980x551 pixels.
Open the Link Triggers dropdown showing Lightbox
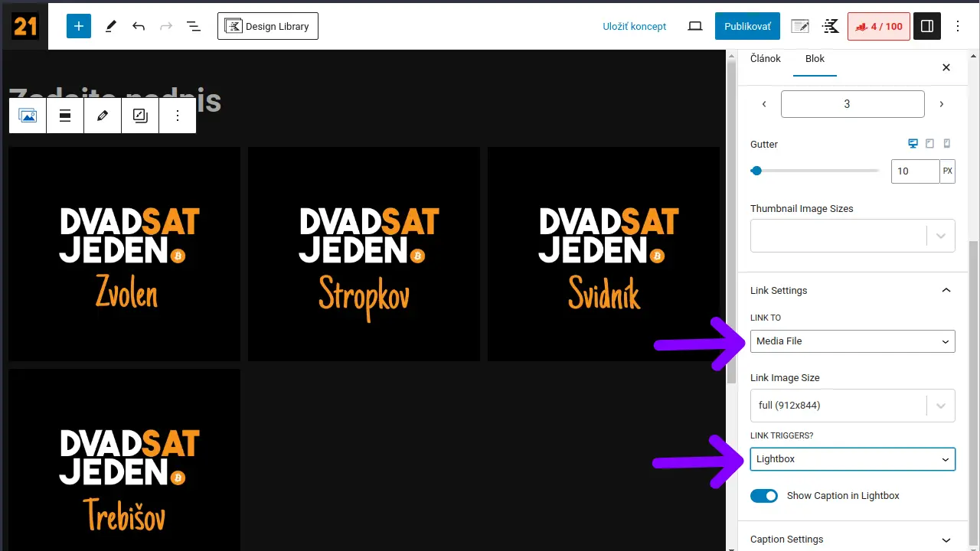(853, 459)
